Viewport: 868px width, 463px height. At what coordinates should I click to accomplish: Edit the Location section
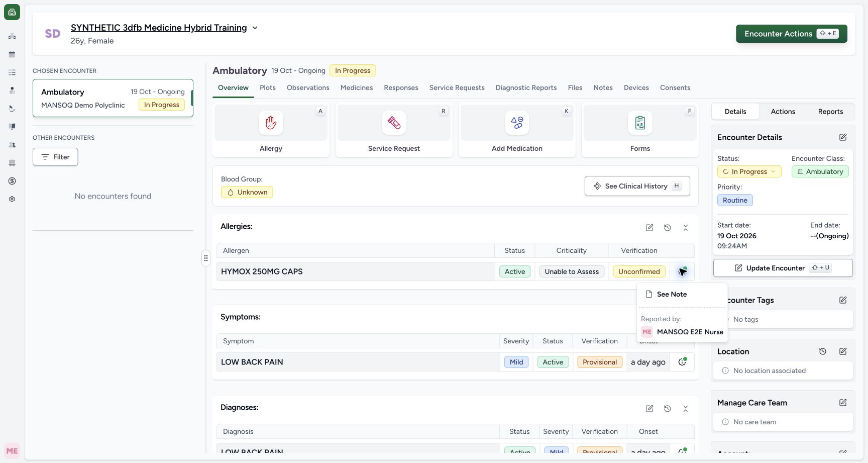point(843,351)
